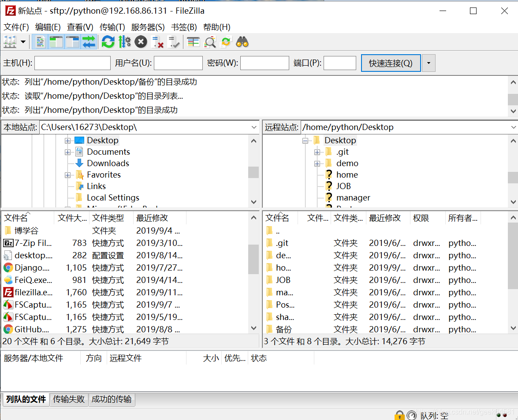Cancel the current operation
The image size is (518, 420).
tap(141, 42)
